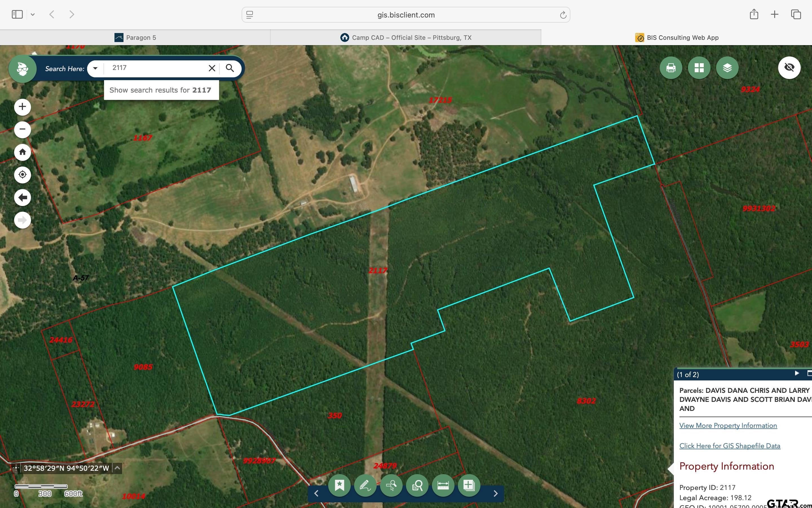Open the Draw pencil tool
The image size is (812, 508).
365,485
